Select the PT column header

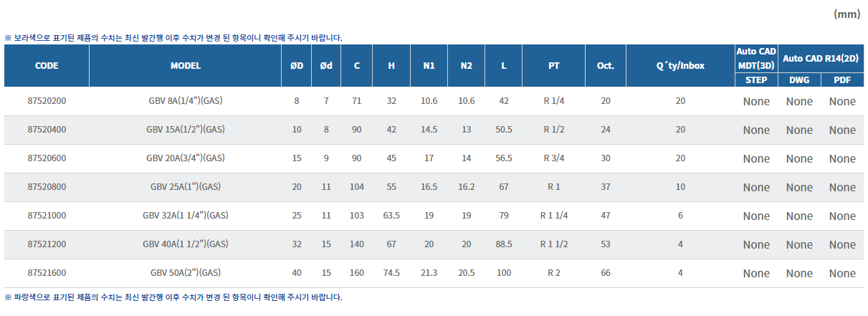pos(554,65)
